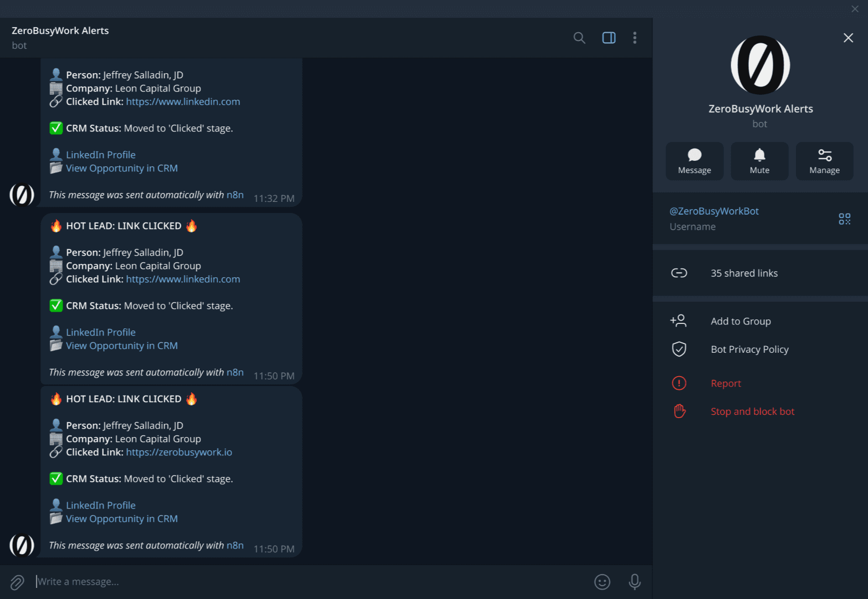Click ZeroBusyWork Alerts title in chat header
This screenshot has height=599, width=868.
(60, 31)
